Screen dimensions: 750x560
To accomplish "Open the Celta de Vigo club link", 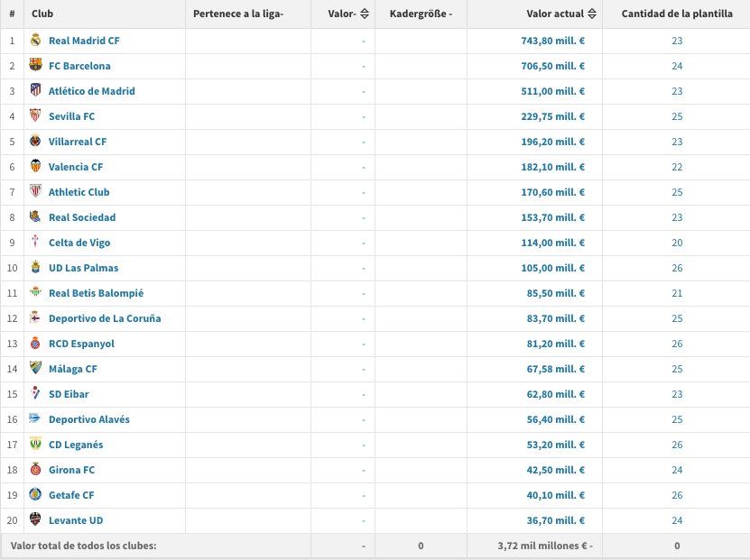I will click(79, 243).
